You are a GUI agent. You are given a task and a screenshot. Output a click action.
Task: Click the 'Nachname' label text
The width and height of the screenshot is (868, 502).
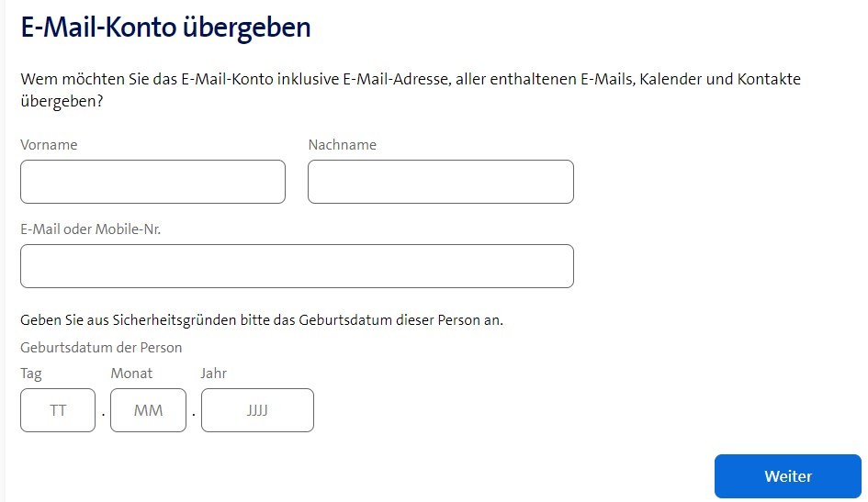pyautogui.click(x=342, y=145)
